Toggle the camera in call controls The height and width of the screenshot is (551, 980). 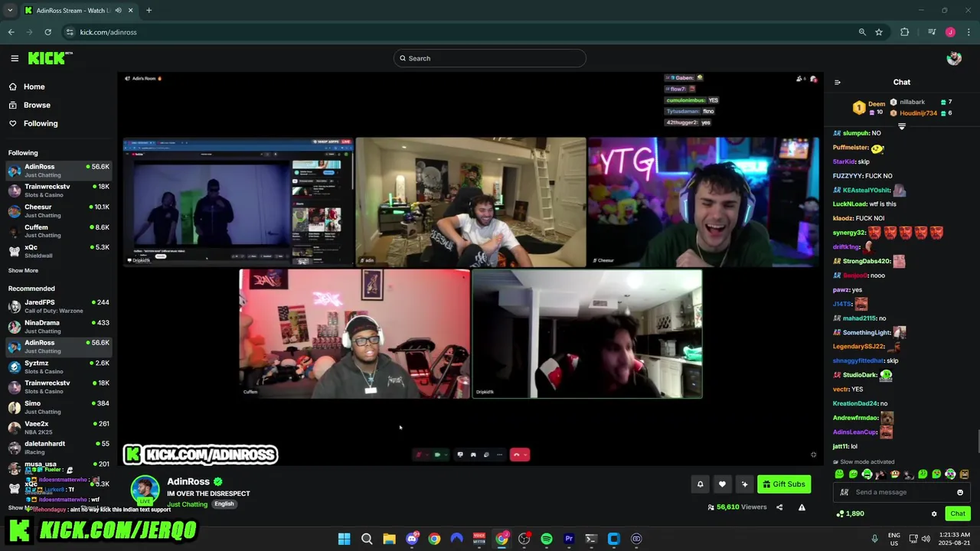[x=437, y=455]
